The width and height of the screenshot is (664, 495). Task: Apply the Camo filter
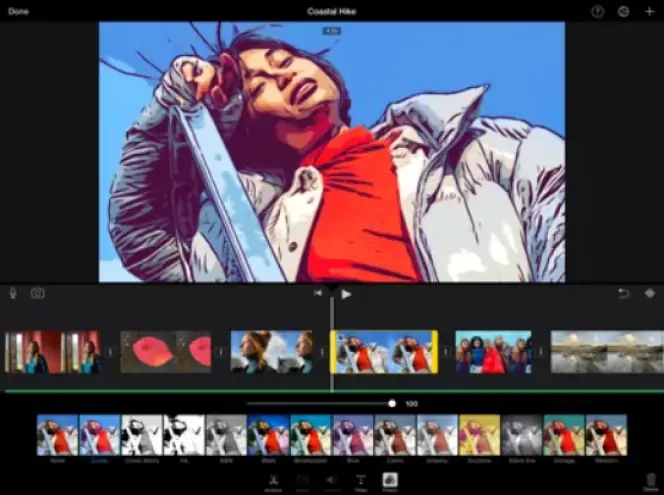(395, 435)
